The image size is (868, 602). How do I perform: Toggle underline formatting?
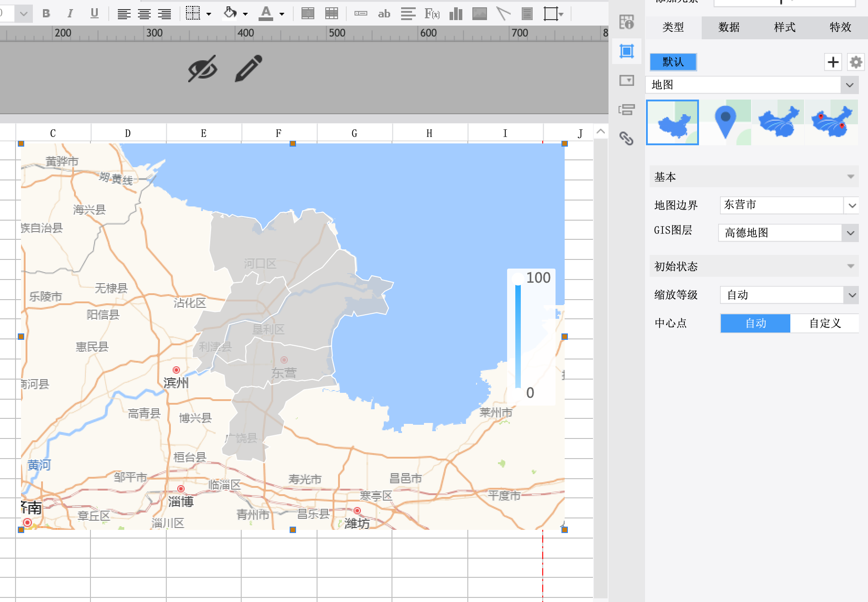tap(94, 14)
